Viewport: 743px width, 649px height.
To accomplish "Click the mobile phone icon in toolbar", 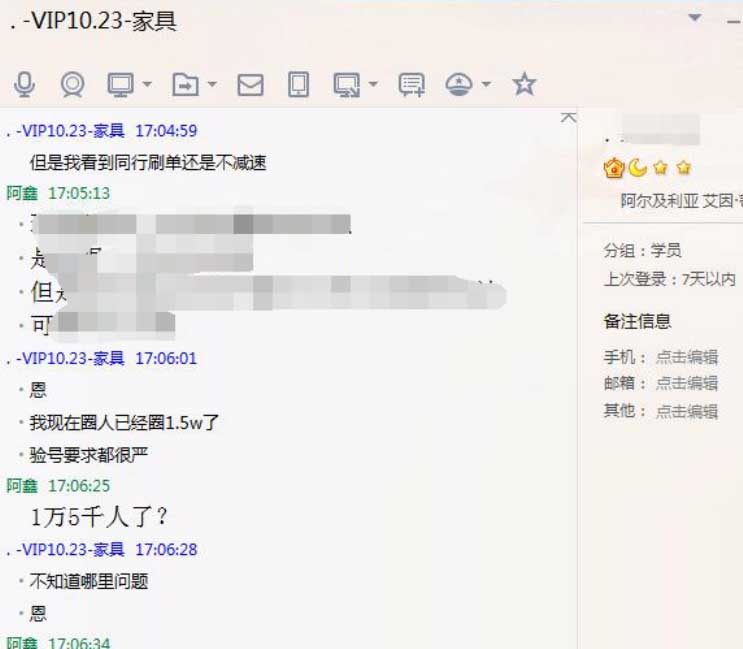I will [299, 85].
